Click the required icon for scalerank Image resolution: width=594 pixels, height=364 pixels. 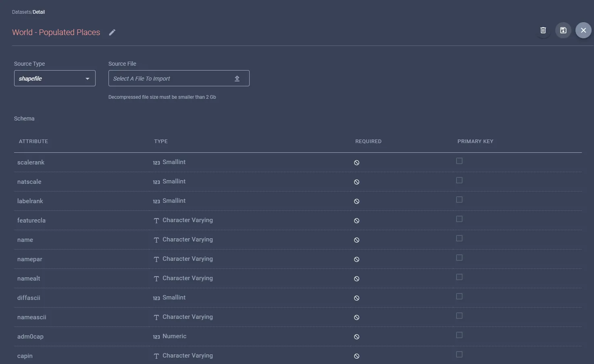(356, 162)
